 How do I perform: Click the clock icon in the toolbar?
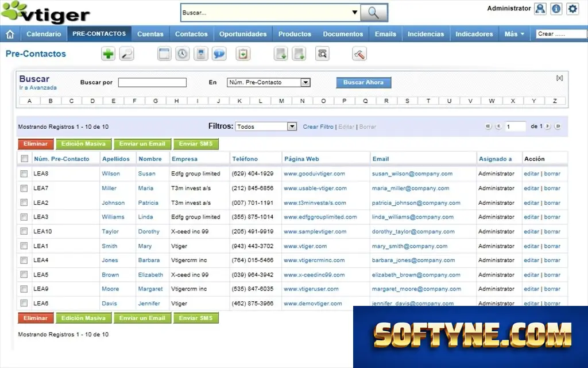coord(182,53)
